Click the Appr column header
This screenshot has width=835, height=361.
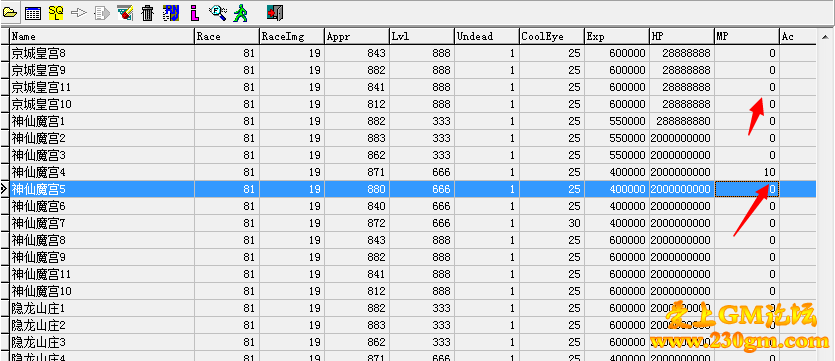click(x=357, y=37)
